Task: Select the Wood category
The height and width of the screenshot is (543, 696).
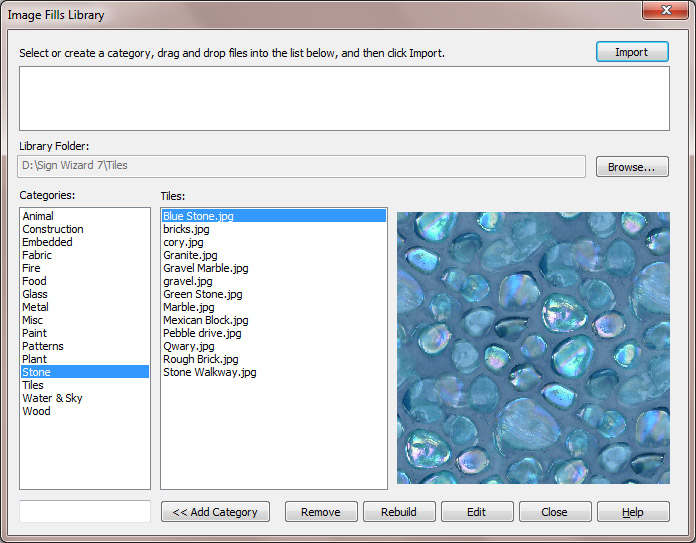Action: pos(85,411)
